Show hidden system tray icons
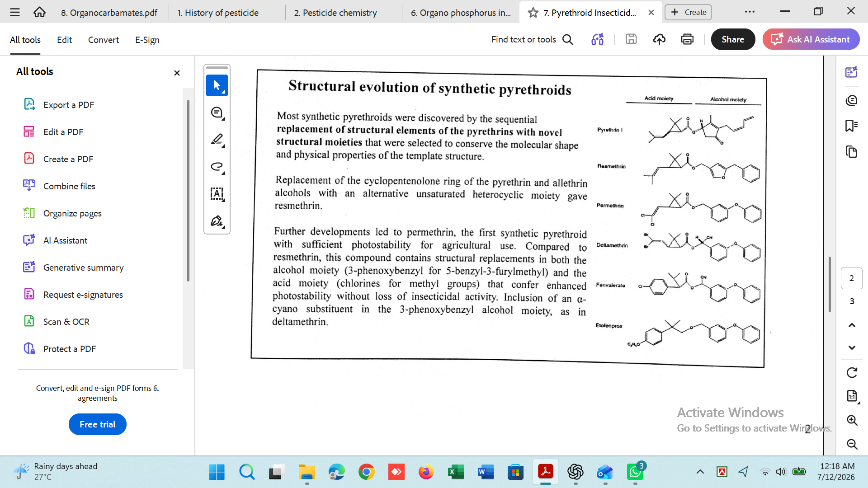Viewport: 868px width, 488px height. pos(700,472)
